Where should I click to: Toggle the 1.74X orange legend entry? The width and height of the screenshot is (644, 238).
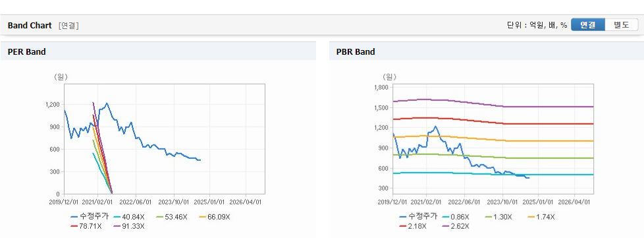pos(542,217)
